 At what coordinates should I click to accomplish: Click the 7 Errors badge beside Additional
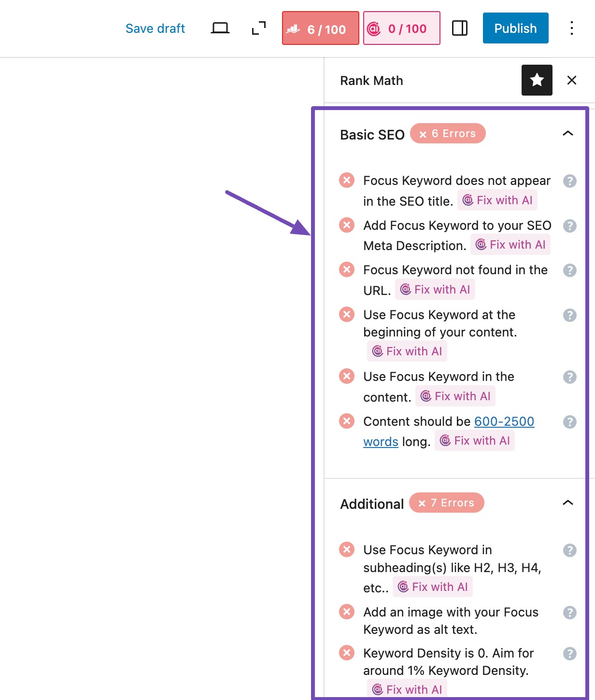pyautogui.click(x=446, y=503)
